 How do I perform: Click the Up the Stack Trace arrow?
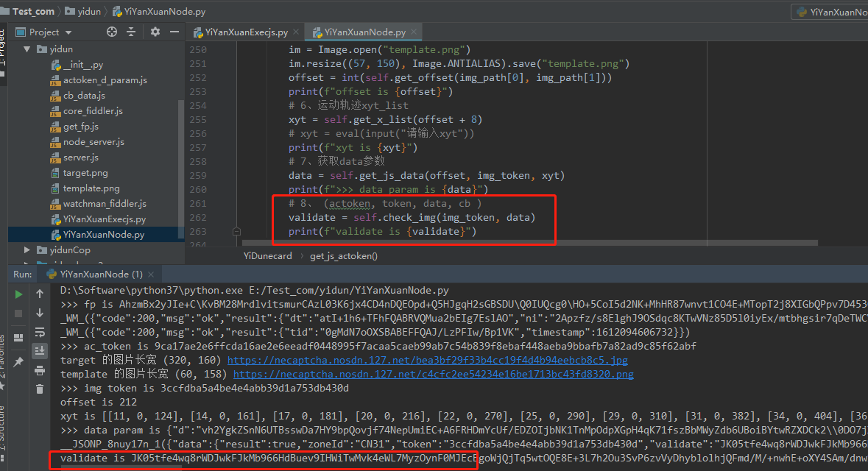point(40,294)
